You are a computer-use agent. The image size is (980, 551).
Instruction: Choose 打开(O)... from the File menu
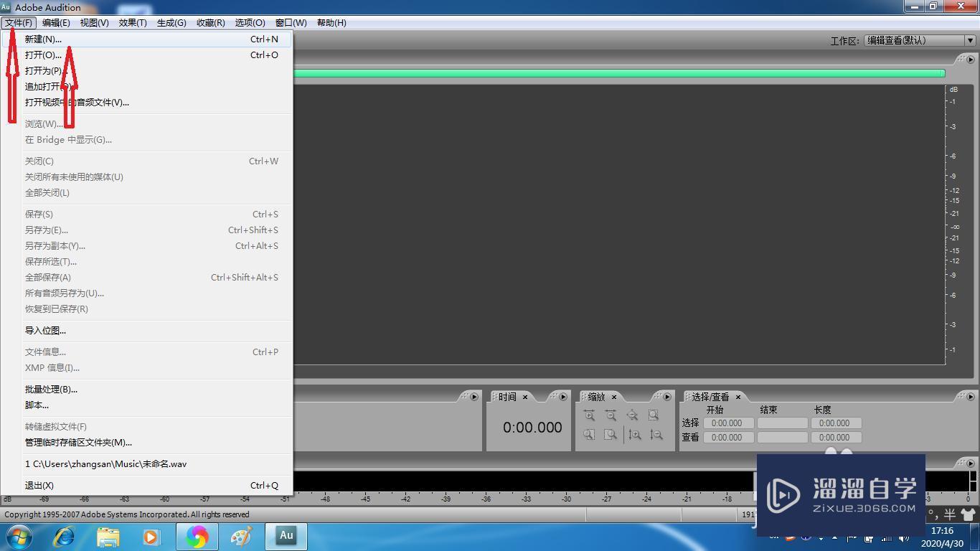click(x=146, y=55)
